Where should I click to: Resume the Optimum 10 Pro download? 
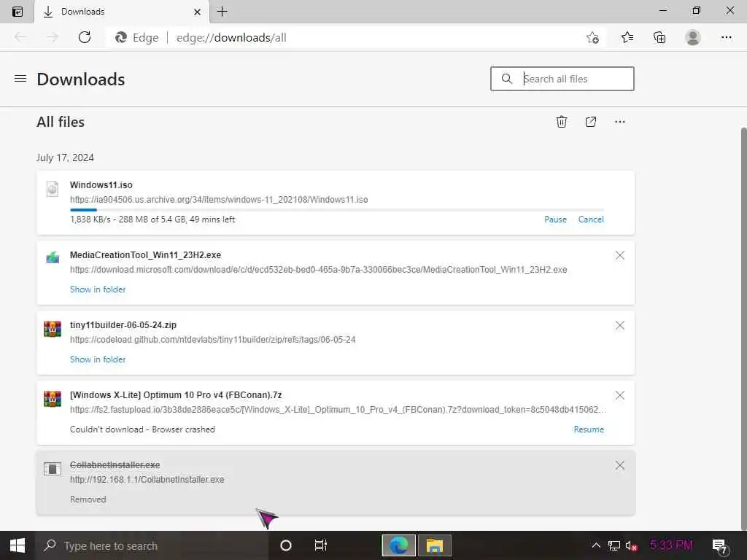(x=589, y=429)
